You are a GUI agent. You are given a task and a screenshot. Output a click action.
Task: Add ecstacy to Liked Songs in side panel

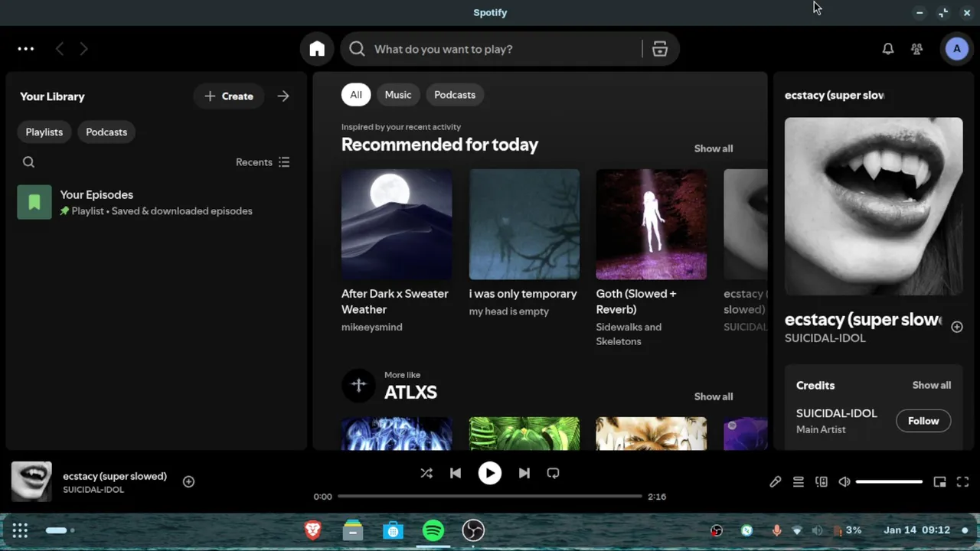click(957, 327)
